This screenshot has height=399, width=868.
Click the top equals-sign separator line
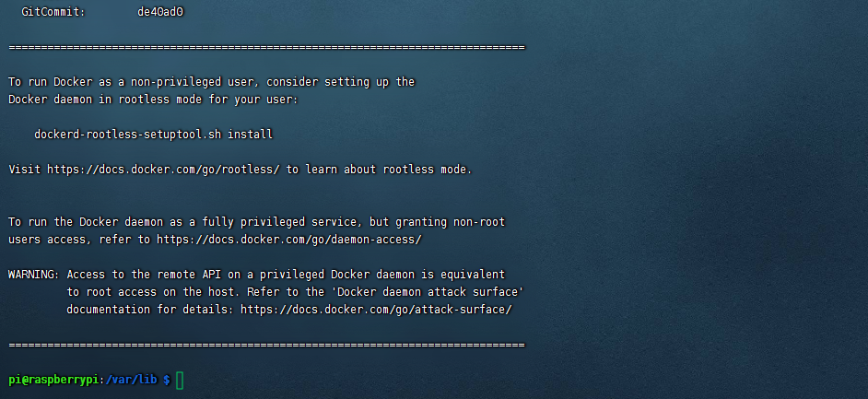coord(267,48)
